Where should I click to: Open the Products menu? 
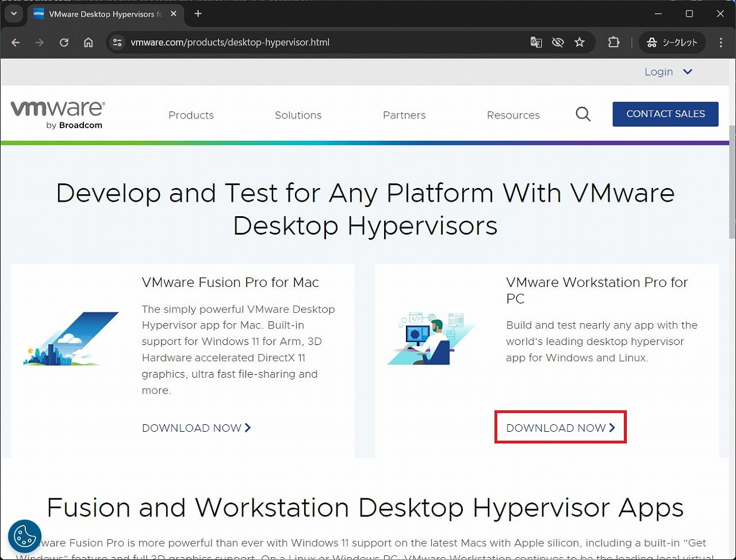point(191,115)
